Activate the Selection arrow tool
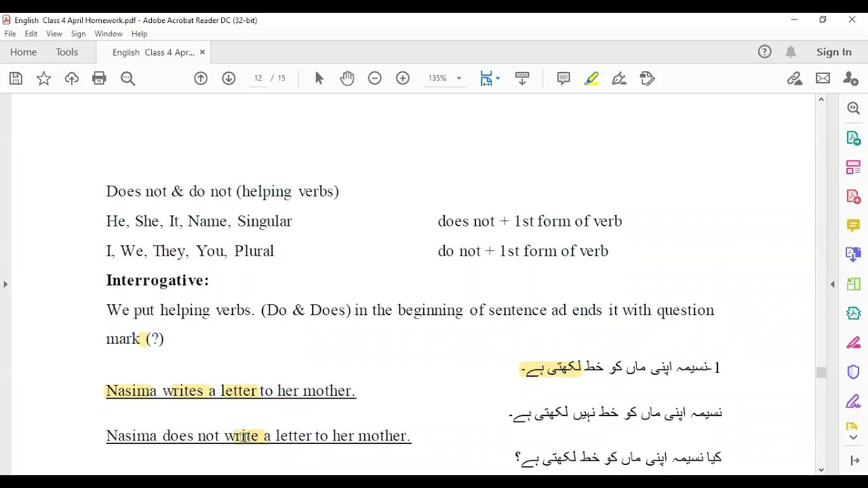 [319, 79]
